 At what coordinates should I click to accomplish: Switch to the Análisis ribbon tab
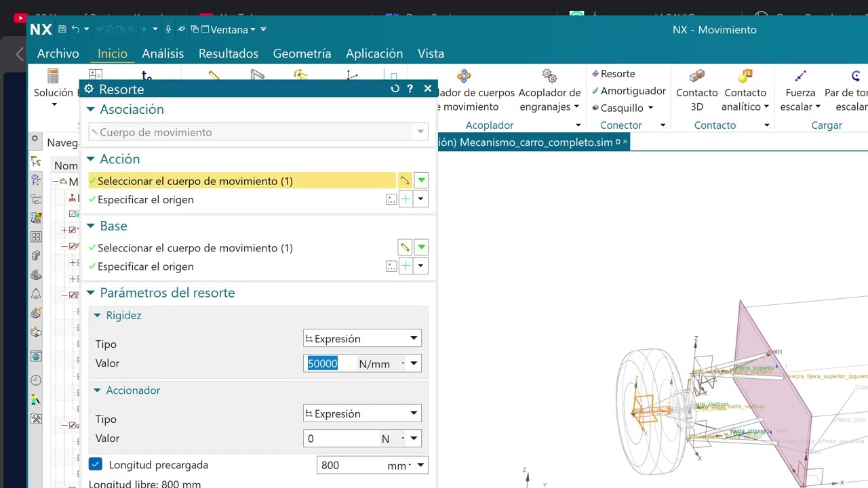tap(163, 54)
